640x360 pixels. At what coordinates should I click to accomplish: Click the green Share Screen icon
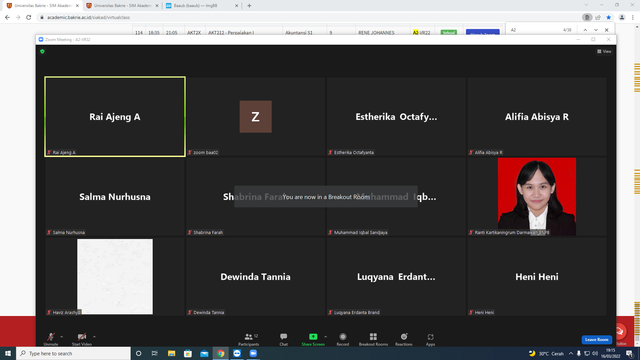pos(313,337)
